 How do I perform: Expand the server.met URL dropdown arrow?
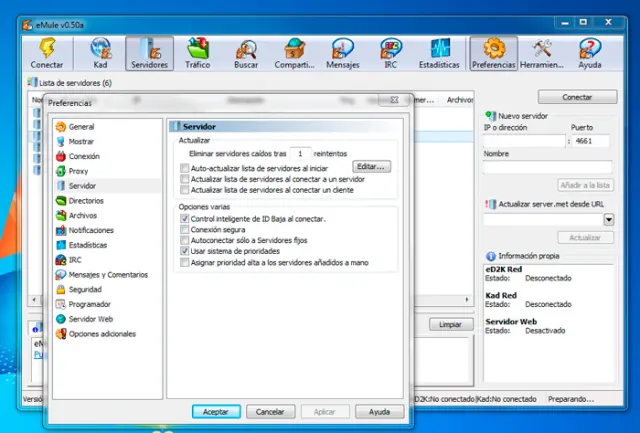tap(608, 219)
